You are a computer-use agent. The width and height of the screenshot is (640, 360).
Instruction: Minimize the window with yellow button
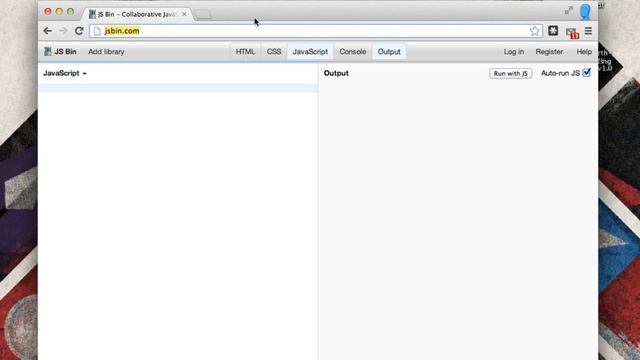(59, 11)
